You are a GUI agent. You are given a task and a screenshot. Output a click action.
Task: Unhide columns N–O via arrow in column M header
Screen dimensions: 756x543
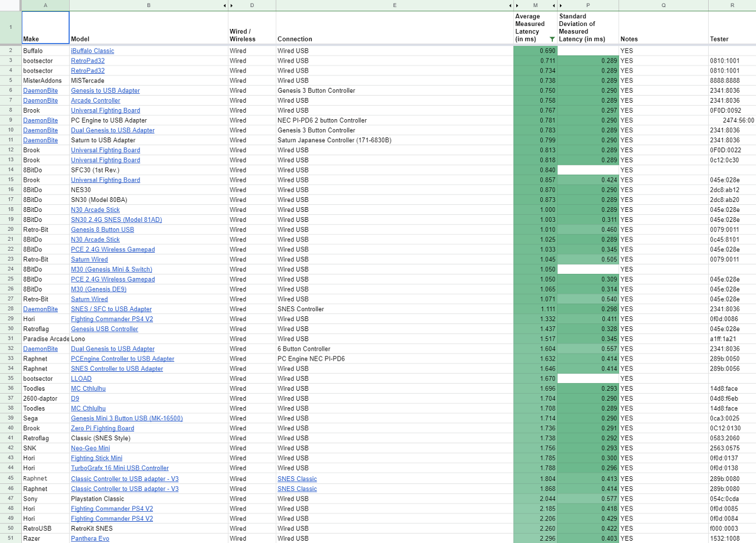555,5
